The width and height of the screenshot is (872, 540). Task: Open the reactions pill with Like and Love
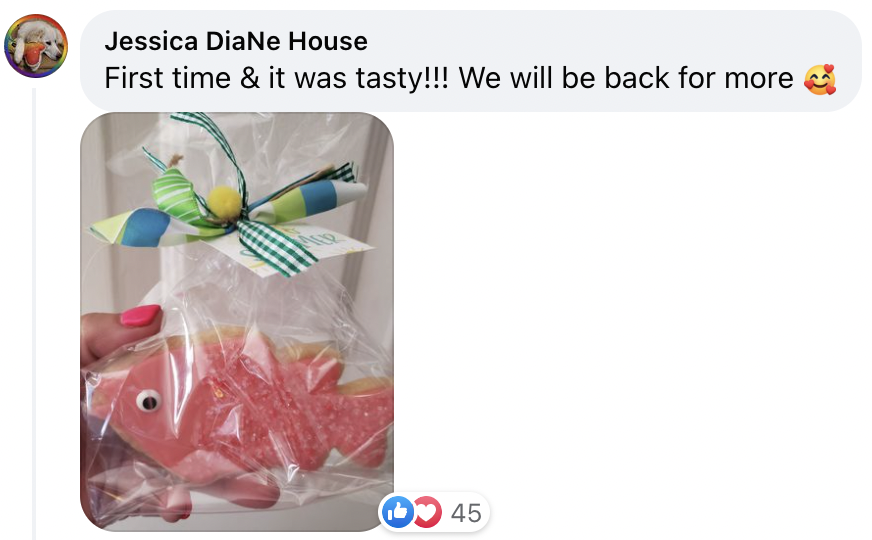point(434,512)
